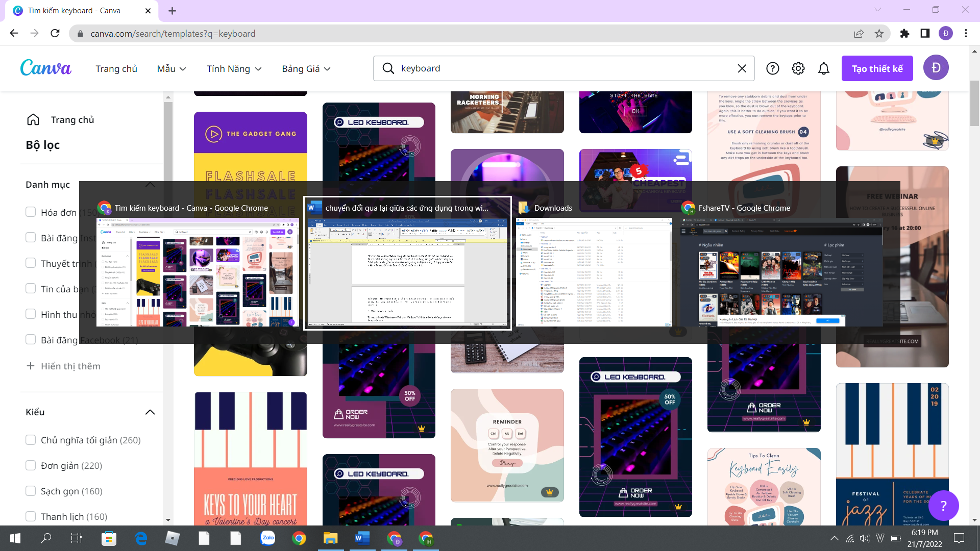This screenshot has height=551, width=980.
Task: Click the search magnifier icon in search box
Action: point(388,68)
